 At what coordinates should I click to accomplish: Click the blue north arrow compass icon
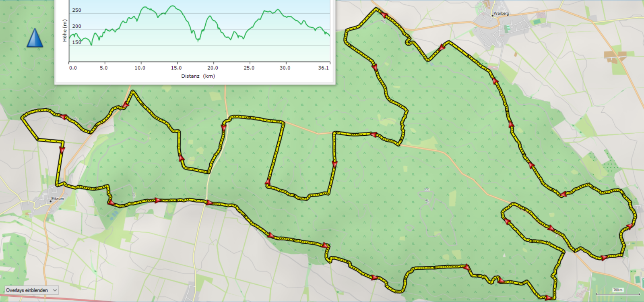35,38
